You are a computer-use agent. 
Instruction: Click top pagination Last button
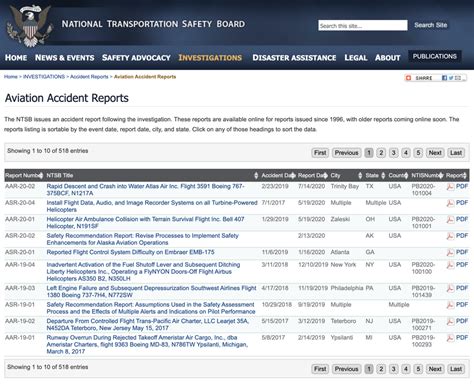(x=456, y=153)
